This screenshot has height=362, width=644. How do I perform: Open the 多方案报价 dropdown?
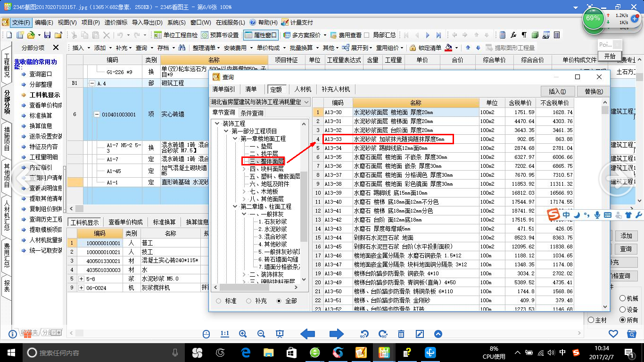324,35
